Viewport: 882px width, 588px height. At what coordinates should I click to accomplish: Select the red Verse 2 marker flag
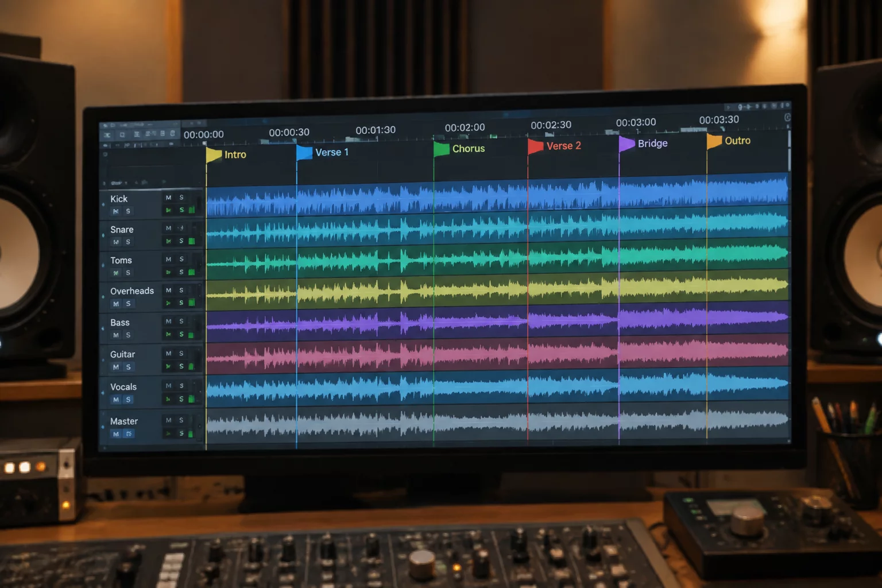pyautogui.click(x=535, y=146)
